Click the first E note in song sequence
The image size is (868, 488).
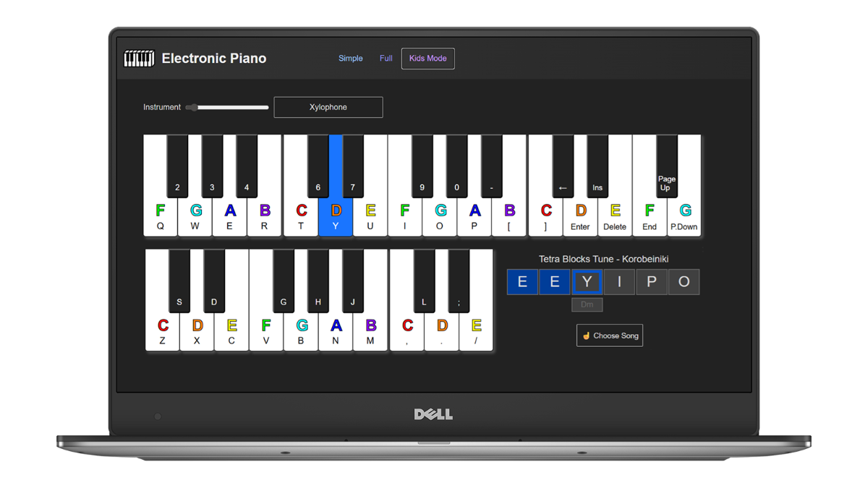pyautogui.click(x=522, y=282)
